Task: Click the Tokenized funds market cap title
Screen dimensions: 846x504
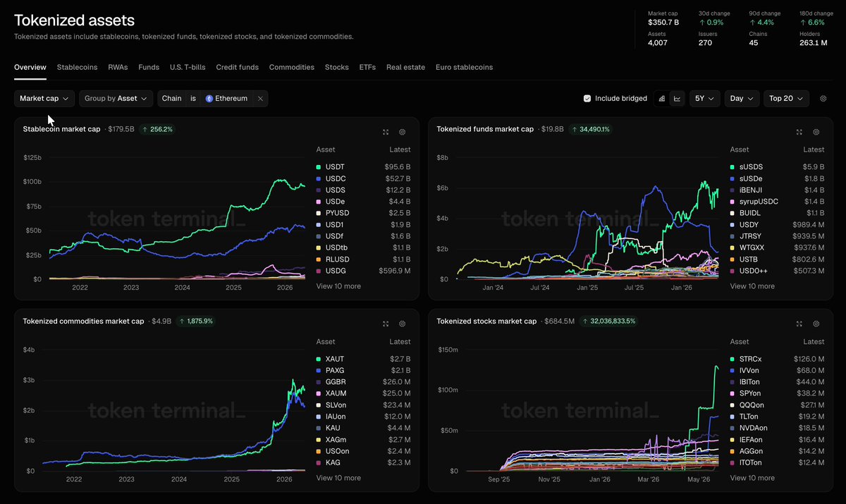Action: (x=485, y=130)
